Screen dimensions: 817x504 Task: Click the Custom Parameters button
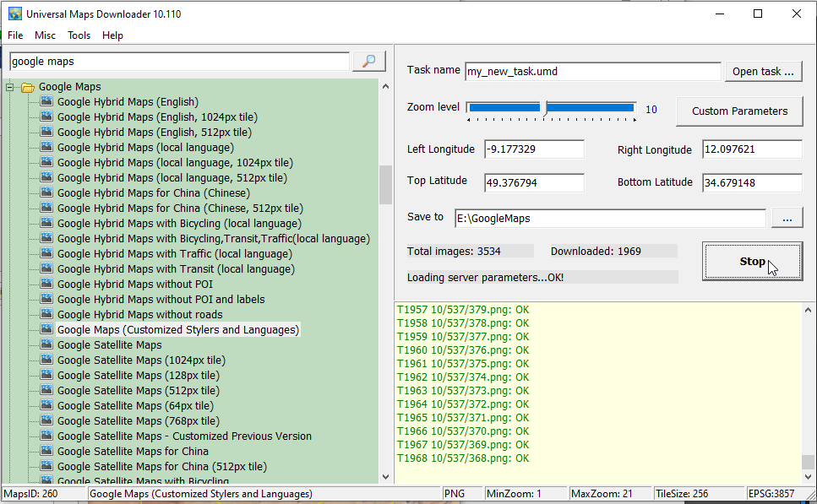tap(739, 111)
